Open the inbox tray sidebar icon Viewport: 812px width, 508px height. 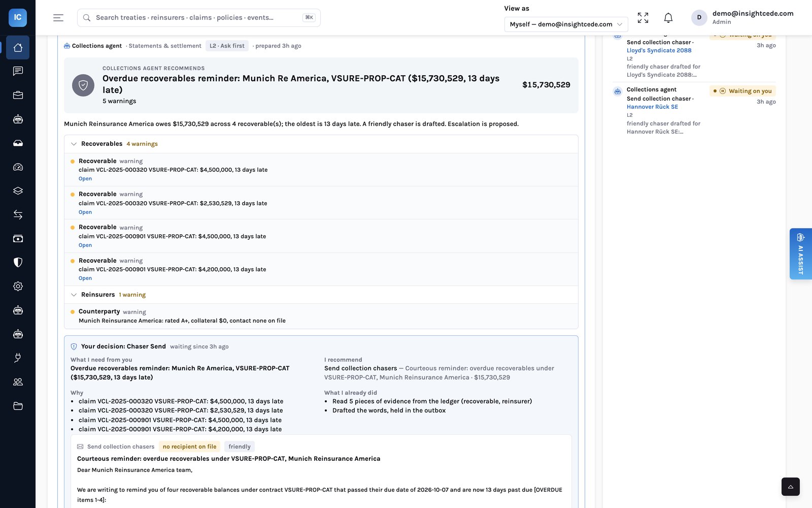18,143
